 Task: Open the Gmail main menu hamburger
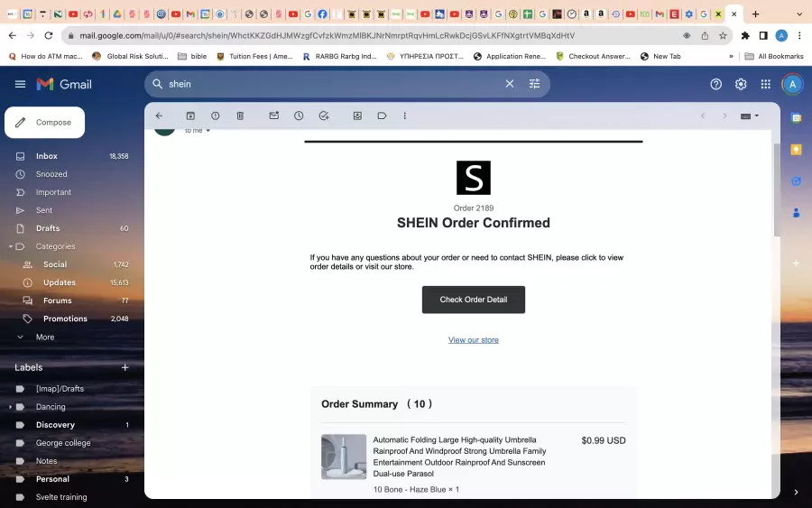tap(20, 84)
